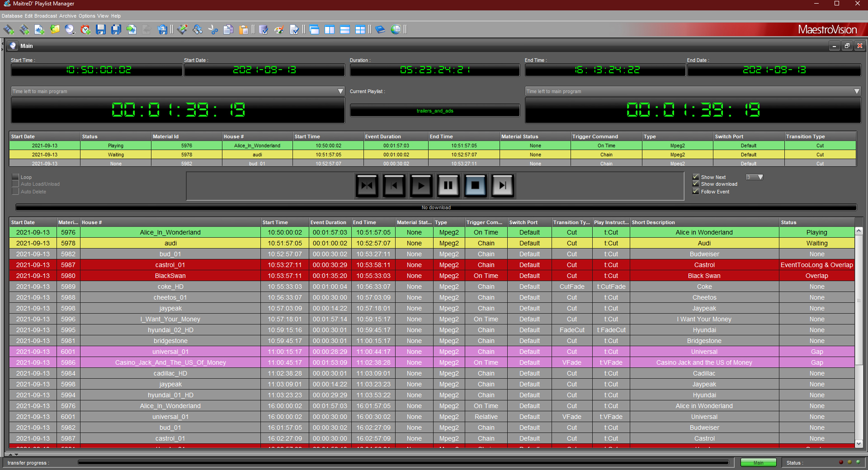Screen dimensions: 868x470
Task: Click the tile windows horizontally icon
Action: pyautogui.click(x=345, y=30)
